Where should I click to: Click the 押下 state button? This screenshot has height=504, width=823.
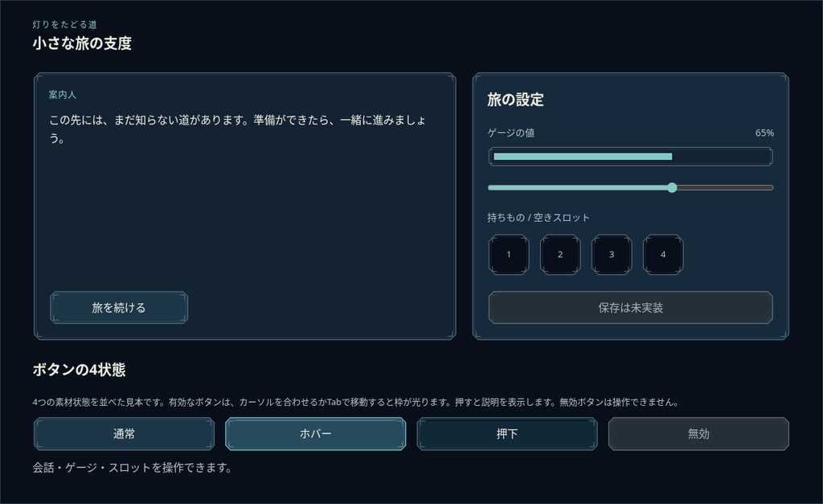[x=507, y=433]
